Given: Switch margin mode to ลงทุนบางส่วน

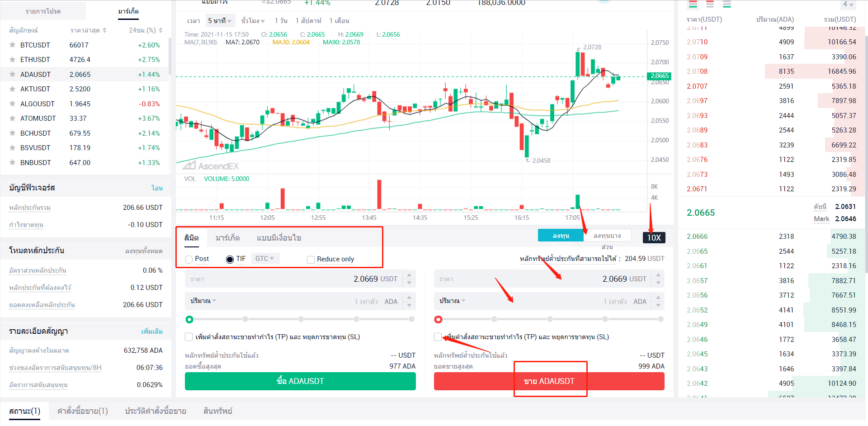Looking at the screenshot, I should pos(607,236).
